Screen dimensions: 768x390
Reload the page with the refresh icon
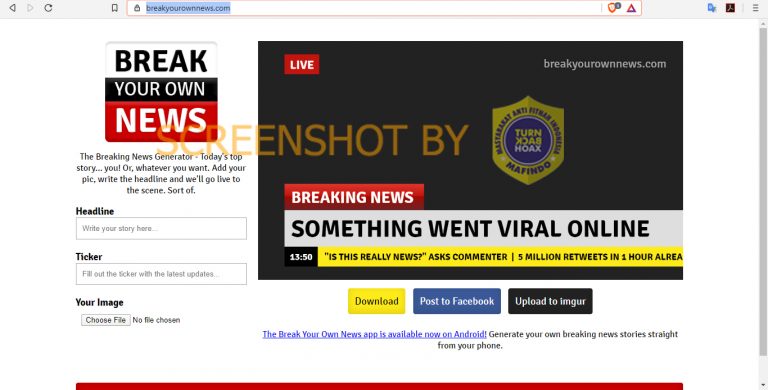(48, 8)
